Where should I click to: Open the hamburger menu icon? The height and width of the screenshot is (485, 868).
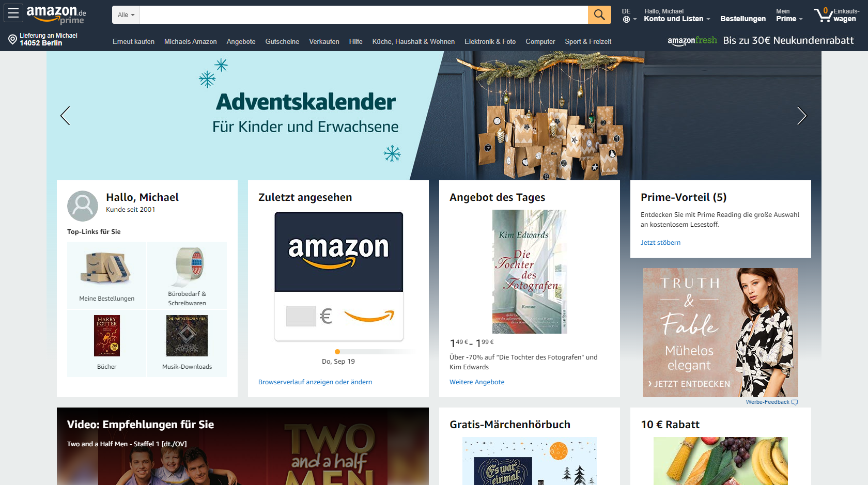pyautogui.click(x=13, y=13)
